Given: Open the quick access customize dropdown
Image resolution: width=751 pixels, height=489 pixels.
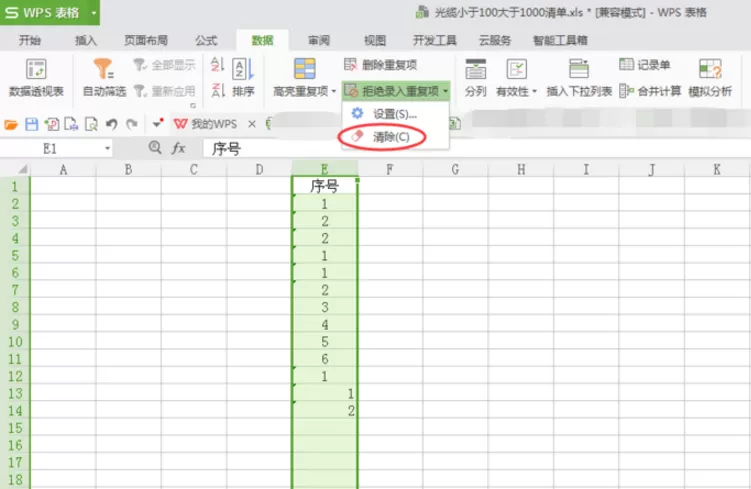Looking at the screenshot, I should click(x=158, y=124).
